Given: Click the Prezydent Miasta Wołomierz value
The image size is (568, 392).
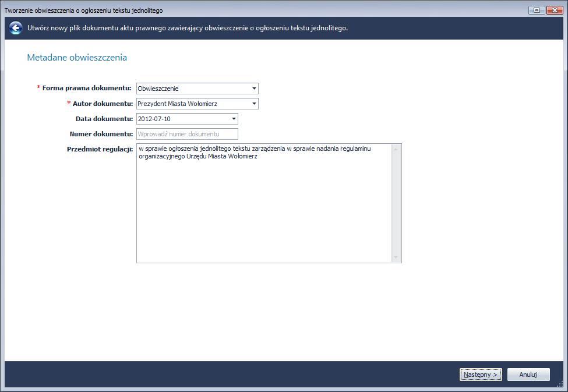Looking at the screenshot, I should point(178,104).
